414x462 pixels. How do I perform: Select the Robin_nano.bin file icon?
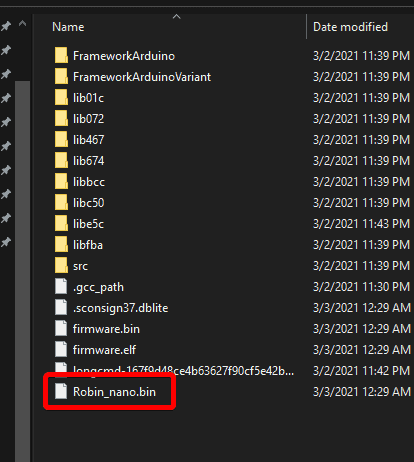[x=61, y=391]
